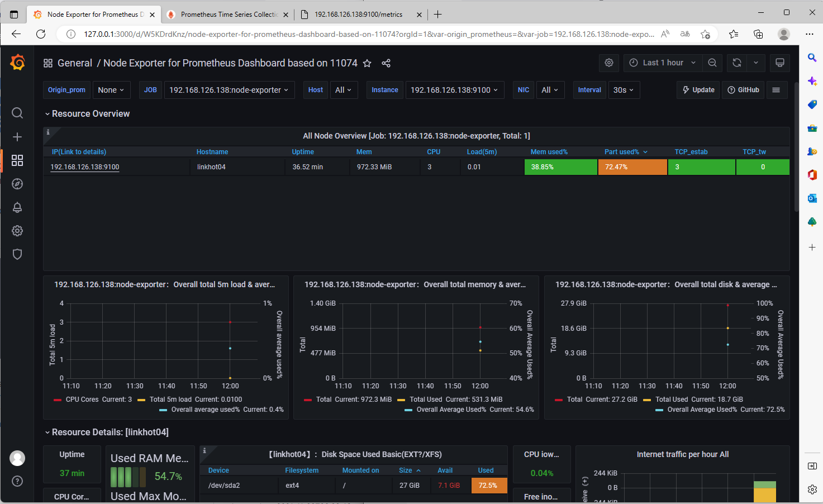Click the browser address bar
The image size is (823, 504).
click(369, 34)
